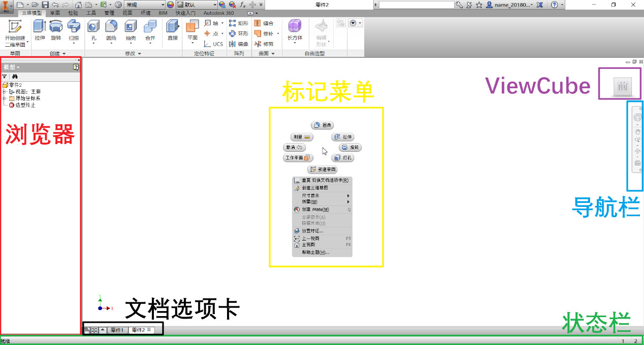Open the 常规 material dropdown
Viewport: 644px width, 345px height.
pos(144,5)
